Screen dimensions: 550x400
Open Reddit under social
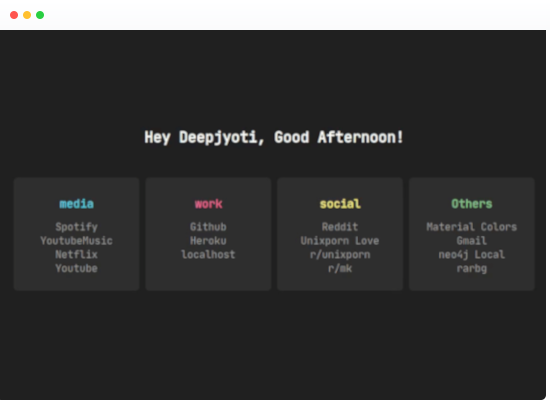pos(340,227)
